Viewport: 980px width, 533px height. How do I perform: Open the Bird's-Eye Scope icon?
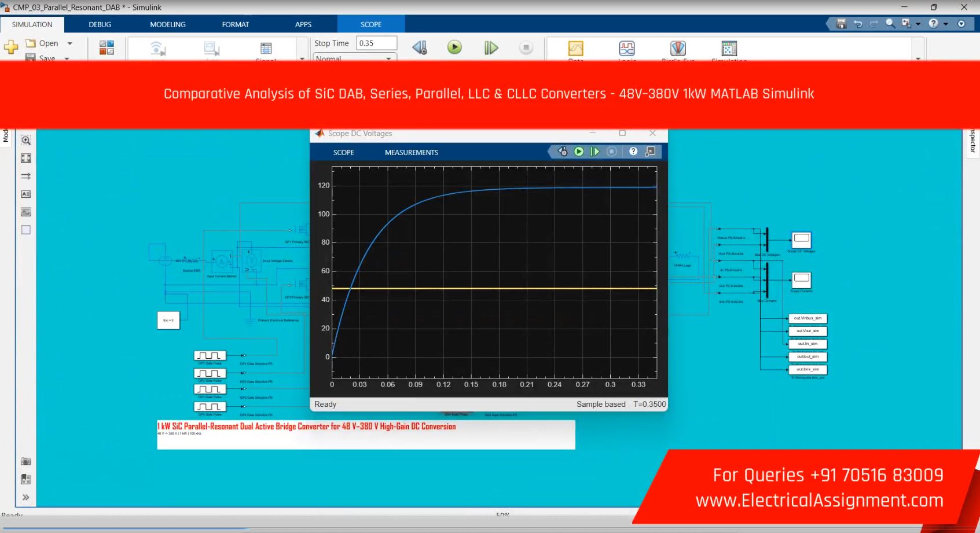(x=678, y=48)
